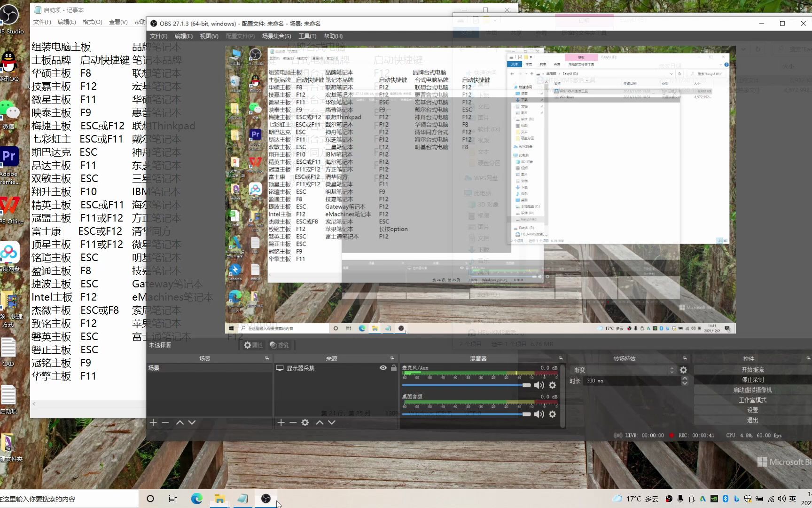
Task: Open the 腾讯QQ desktop shortcut
Action: pyautogui.click(x=8, y=66)
